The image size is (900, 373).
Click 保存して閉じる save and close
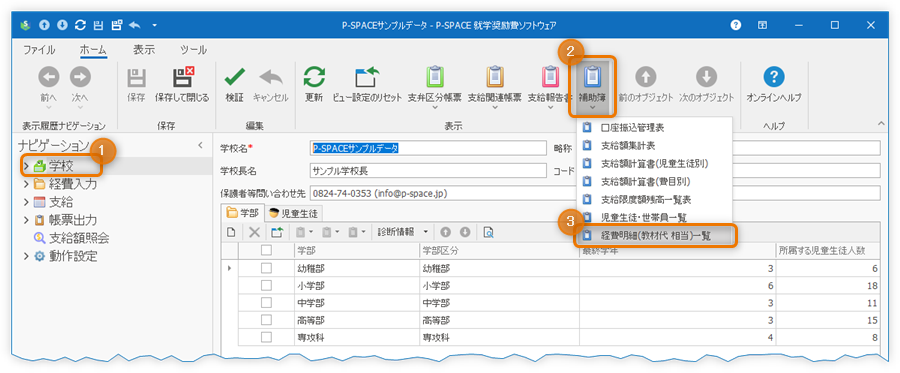182,85
